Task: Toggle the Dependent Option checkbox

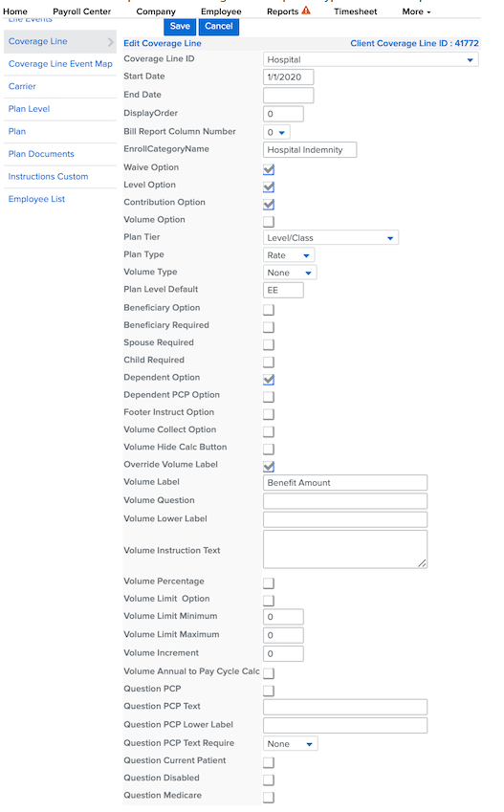Action: (x=269, y=379)
